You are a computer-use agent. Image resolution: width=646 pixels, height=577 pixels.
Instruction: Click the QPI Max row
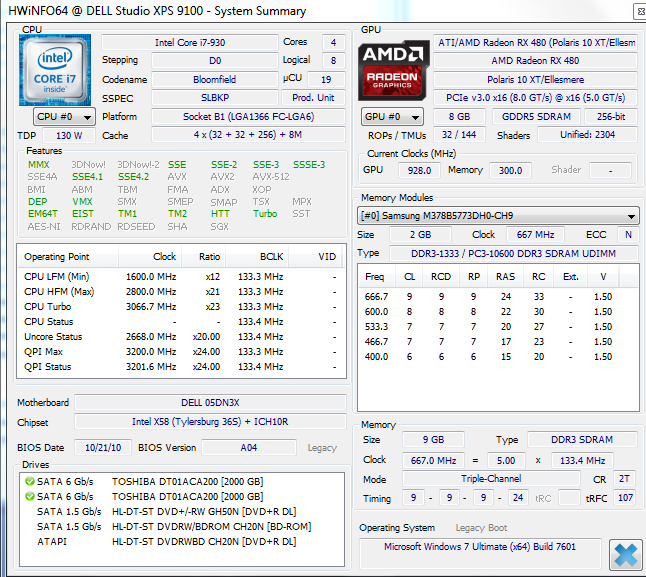181,352
